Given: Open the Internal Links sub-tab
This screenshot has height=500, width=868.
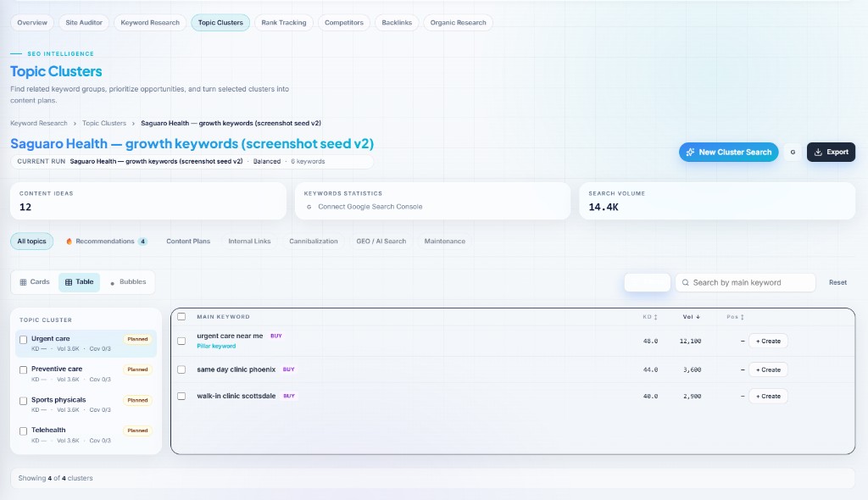Looking at the screenshot, I should [x=250, y=242].
